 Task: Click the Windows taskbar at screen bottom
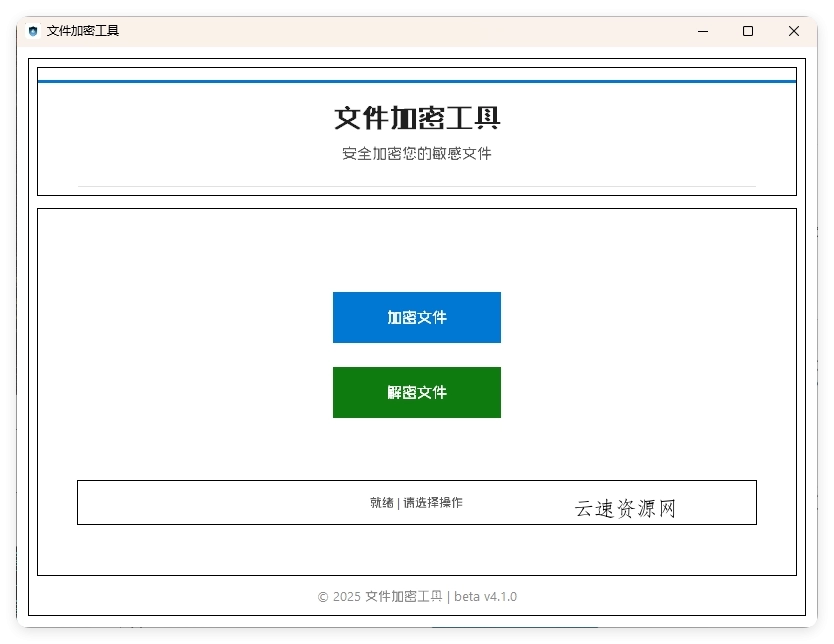416,640
